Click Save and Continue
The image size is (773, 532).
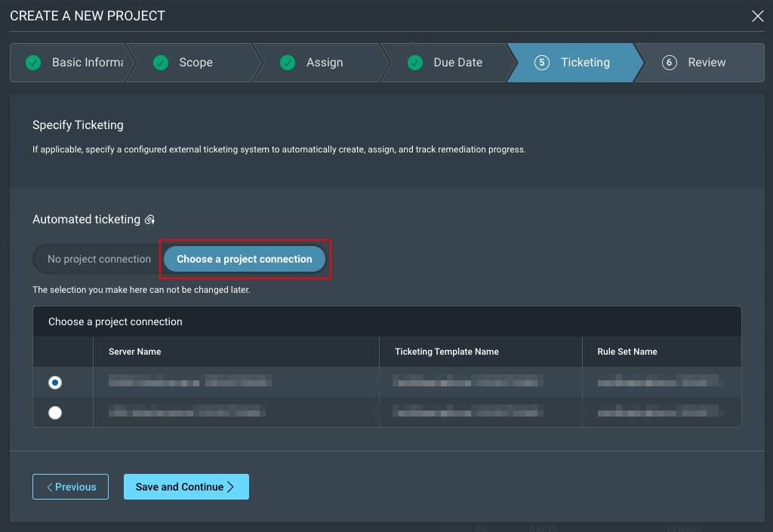[186, 487]
